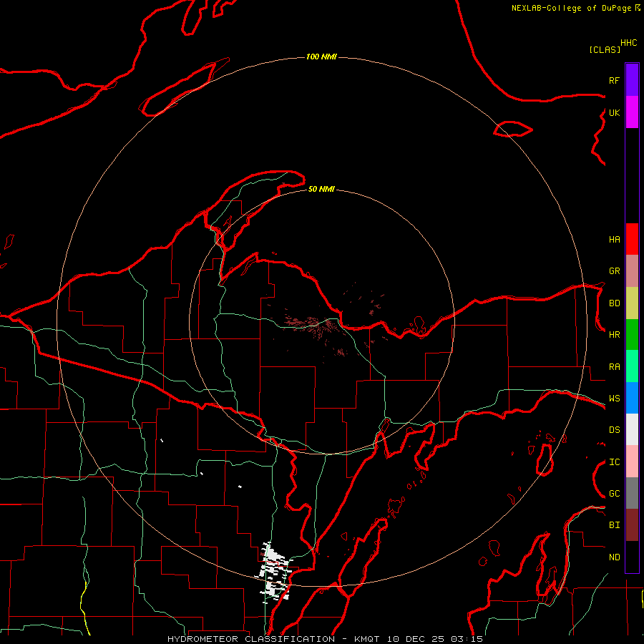
Task: Pick the RA light green swatch
Action: point(632,366)
